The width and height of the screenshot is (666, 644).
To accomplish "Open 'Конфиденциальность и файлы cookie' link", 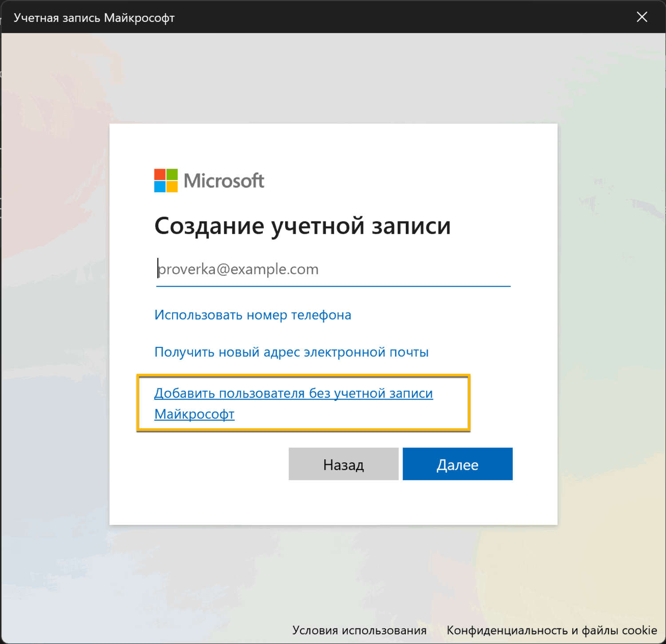I will (551, 630).
